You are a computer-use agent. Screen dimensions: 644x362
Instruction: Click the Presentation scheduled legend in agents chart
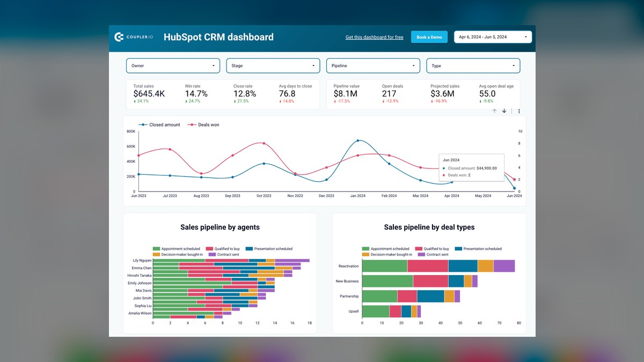pos(269,249)
